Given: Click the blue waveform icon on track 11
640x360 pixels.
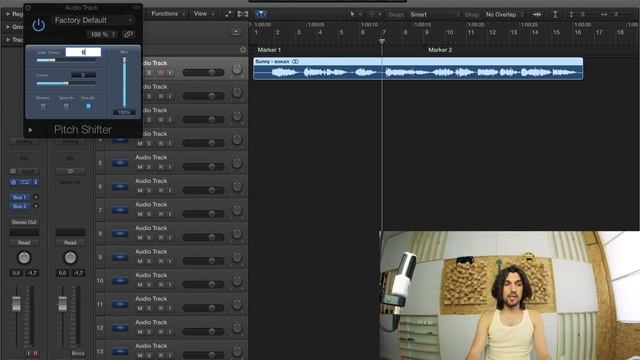Looking at the screenshot, I should point(120,304).
